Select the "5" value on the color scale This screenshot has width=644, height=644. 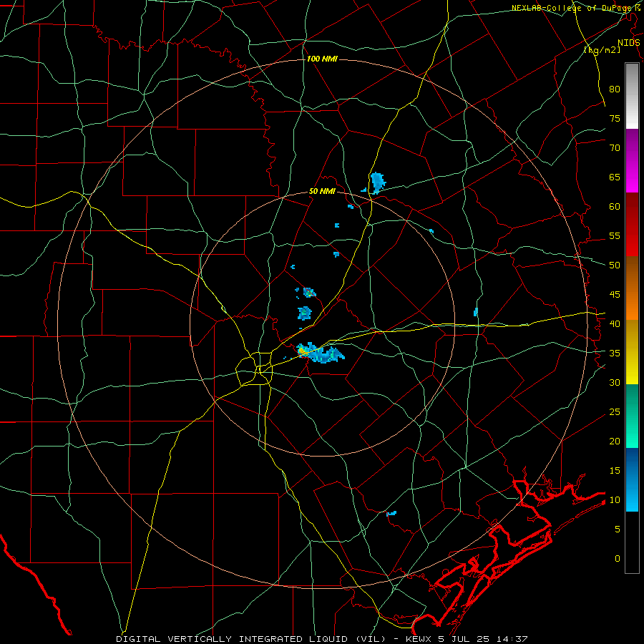tap(618, 530)
